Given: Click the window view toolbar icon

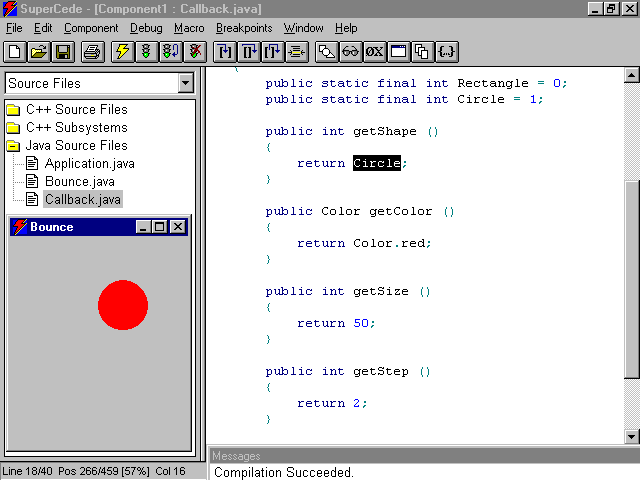Looking at the screenshot, I should click(398, 52).
